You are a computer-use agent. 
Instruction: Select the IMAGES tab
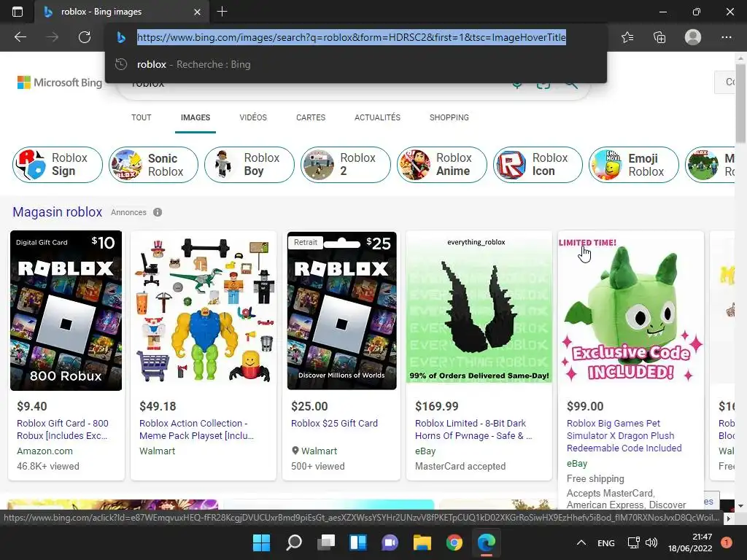(196, 117)
